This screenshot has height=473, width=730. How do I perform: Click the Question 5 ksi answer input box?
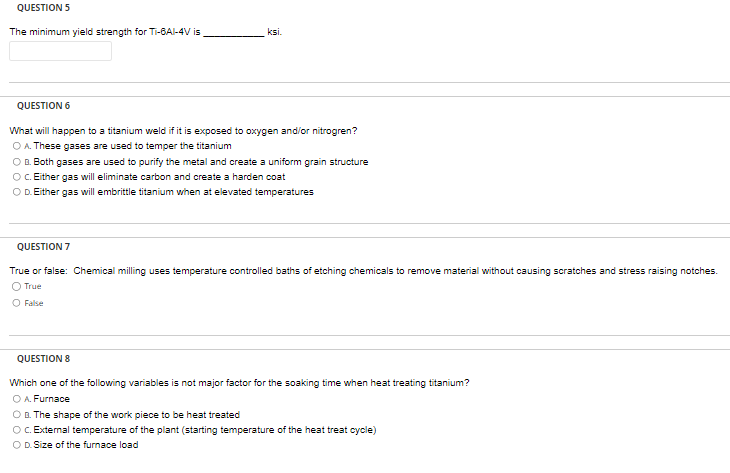[61, 51]
